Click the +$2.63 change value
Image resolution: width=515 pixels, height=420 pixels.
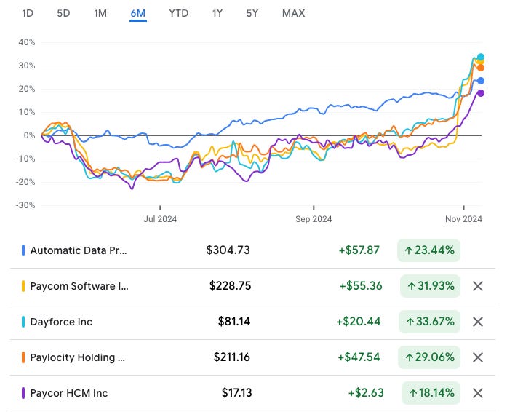[x=366, y=393]
